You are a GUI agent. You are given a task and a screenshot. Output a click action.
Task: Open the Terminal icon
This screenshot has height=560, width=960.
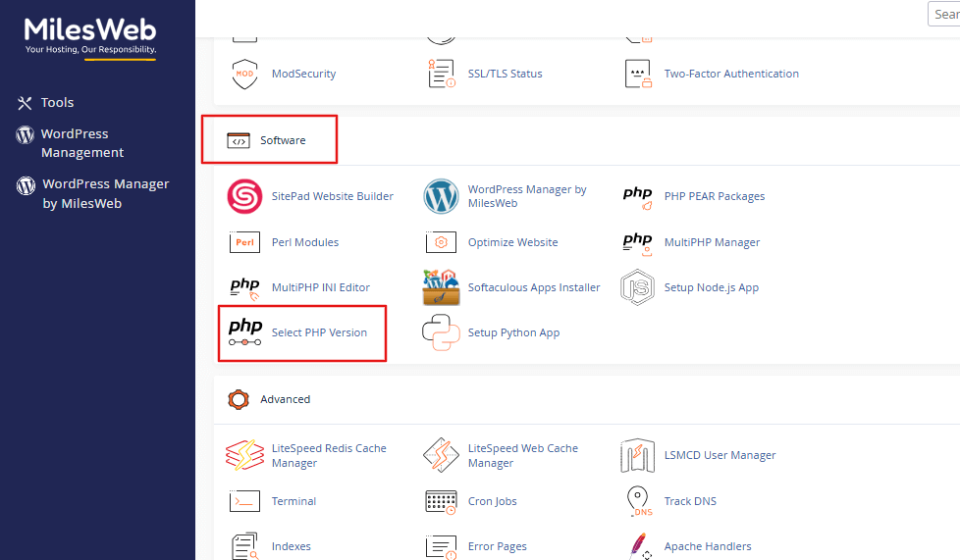tap(244, 501)
